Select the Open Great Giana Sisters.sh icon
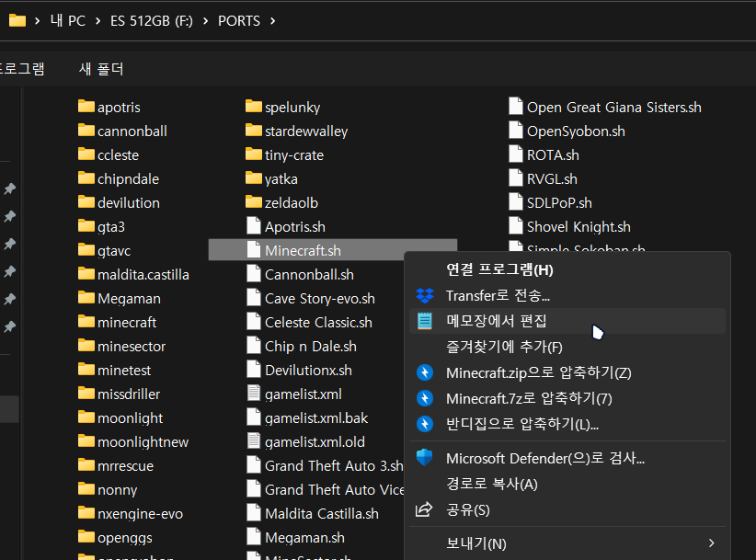This screenshot has width=756, height=560. 516,107
